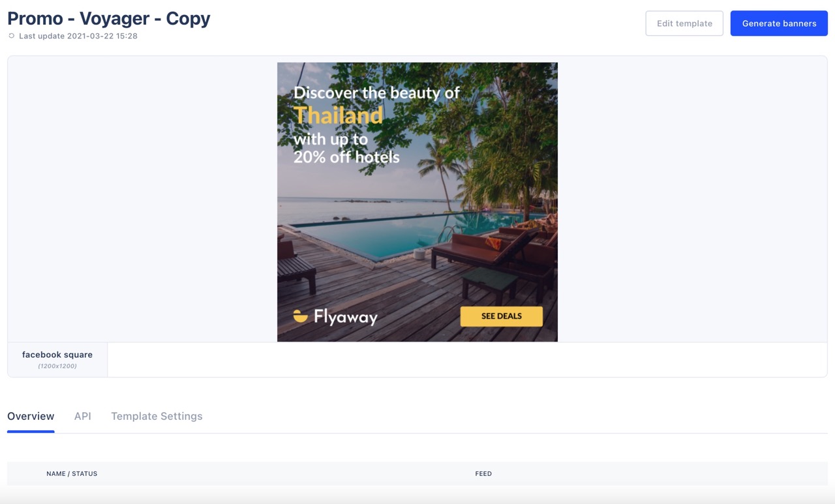Switch to the API tab
The width and height of the screenshot is (835, 504).
(83, 416)
